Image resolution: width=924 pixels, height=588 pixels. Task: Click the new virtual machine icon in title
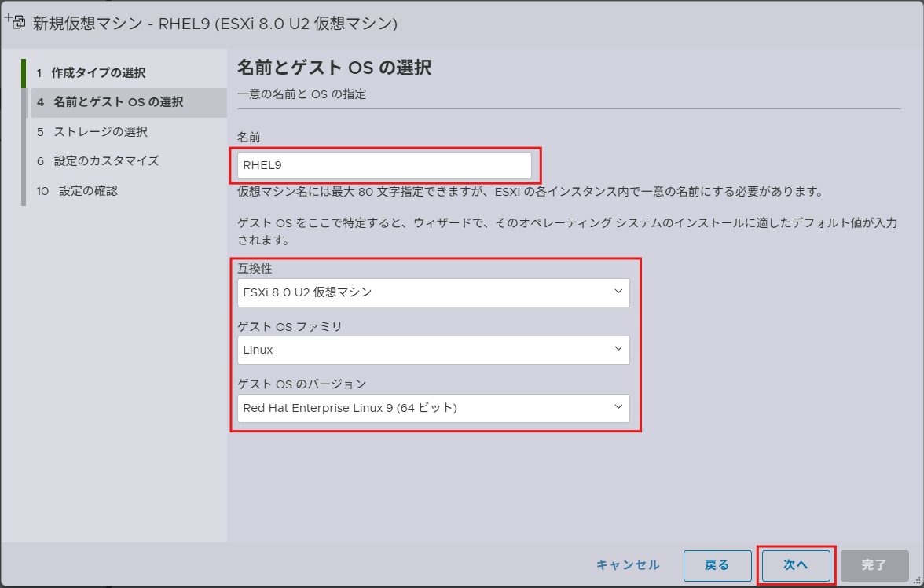pyautogui.click(x=15, y=21)
